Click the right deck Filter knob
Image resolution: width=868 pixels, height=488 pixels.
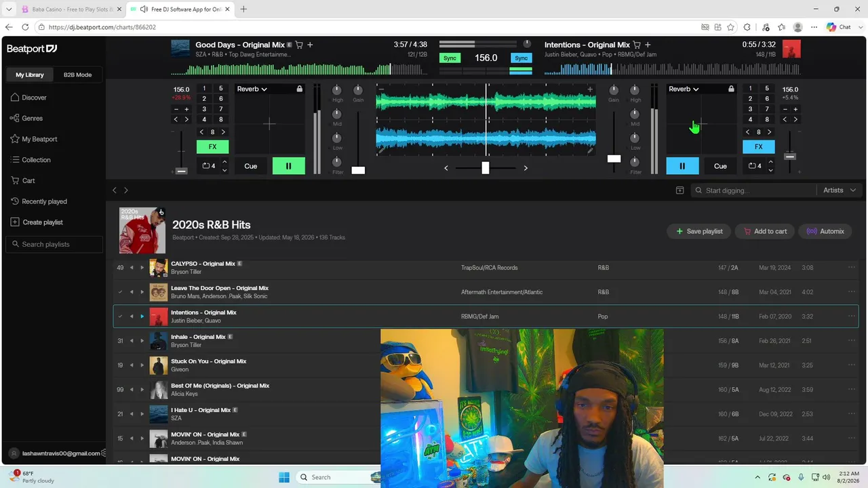point(635,162)
